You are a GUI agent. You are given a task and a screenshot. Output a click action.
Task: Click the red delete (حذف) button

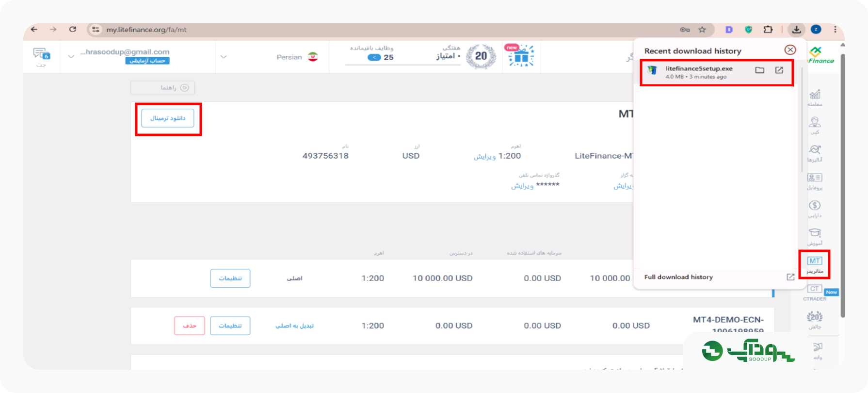pyautogui.click(x=190, y=326)
